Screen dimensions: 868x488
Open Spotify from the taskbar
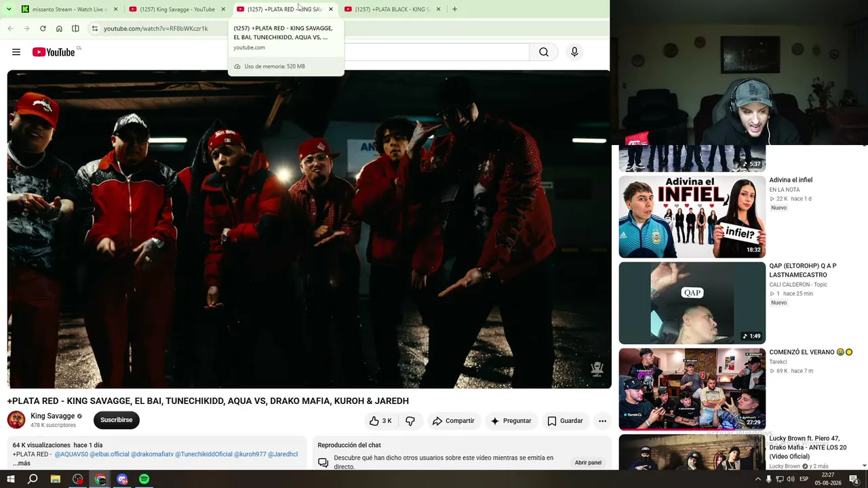pyautogui.click(x=144, y=479)
